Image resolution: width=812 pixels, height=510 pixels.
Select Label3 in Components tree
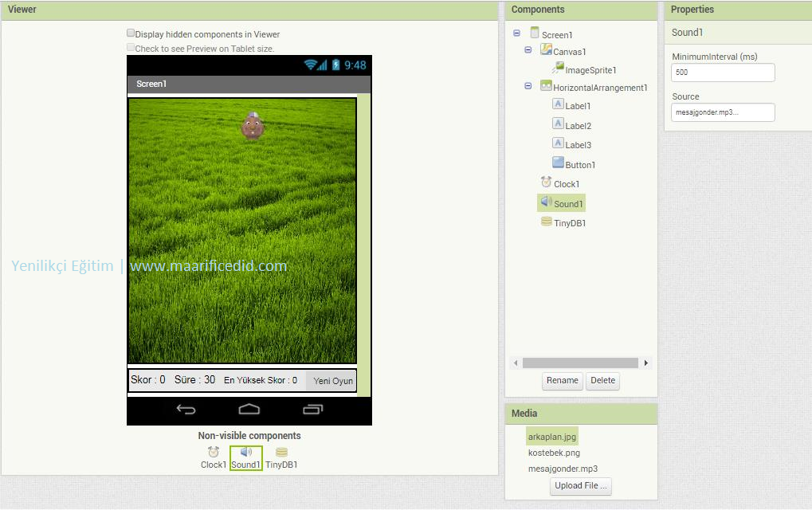click(579, 146)
